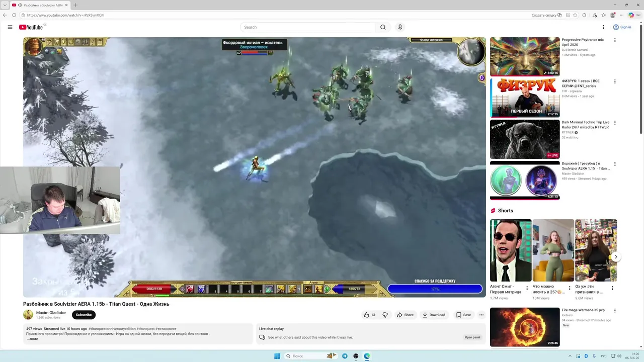Select the Разбойник в Soulvizier AERA browser tab
This screenshot has width=644, height=362.
pyautogui.click(x=40, y=5)
